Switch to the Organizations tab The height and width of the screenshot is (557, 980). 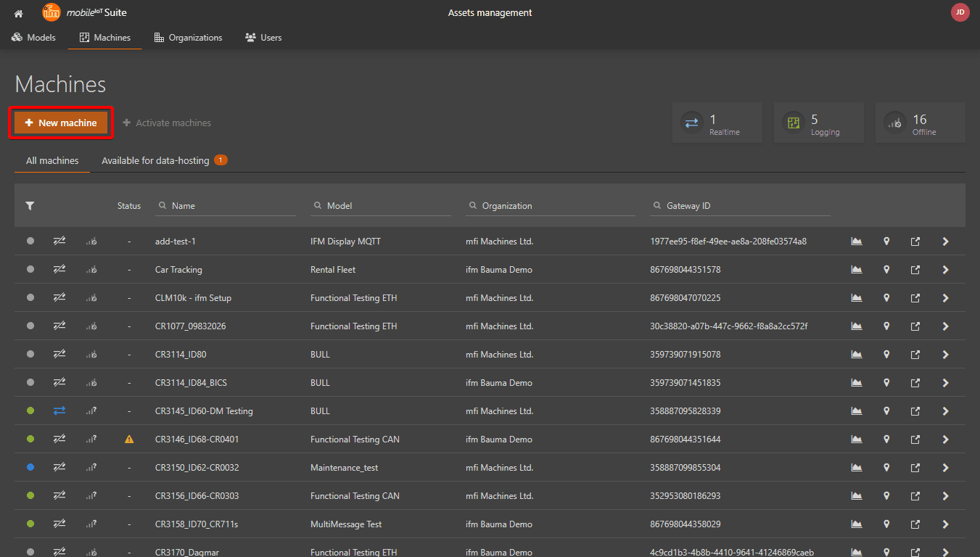(x=189, y=38)
